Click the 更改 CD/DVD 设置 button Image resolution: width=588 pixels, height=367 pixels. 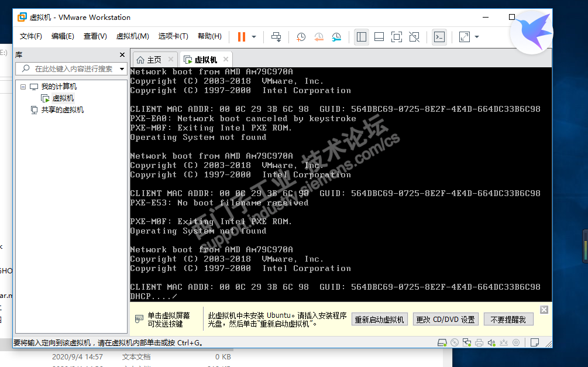[445, 320]
